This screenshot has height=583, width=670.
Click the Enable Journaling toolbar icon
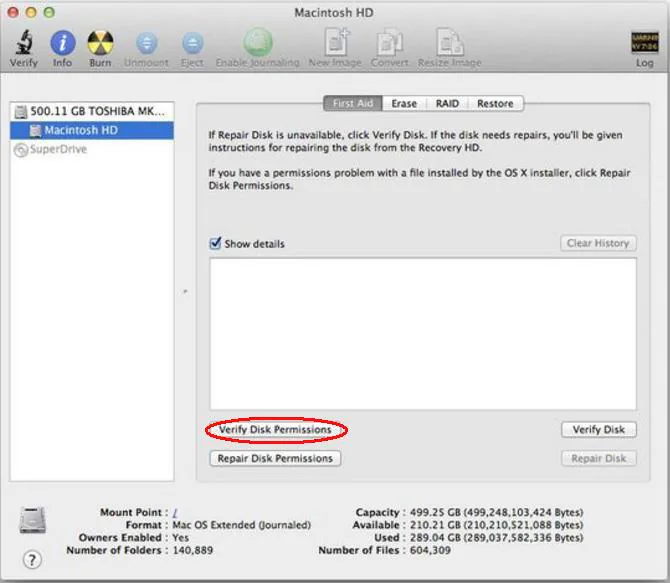[258, 42]
